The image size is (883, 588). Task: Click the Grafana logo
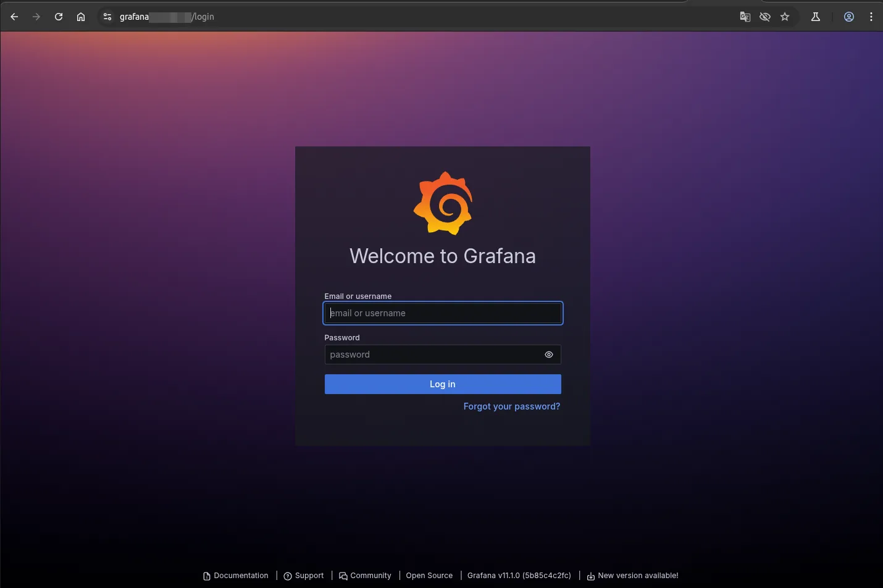point(443,203)
